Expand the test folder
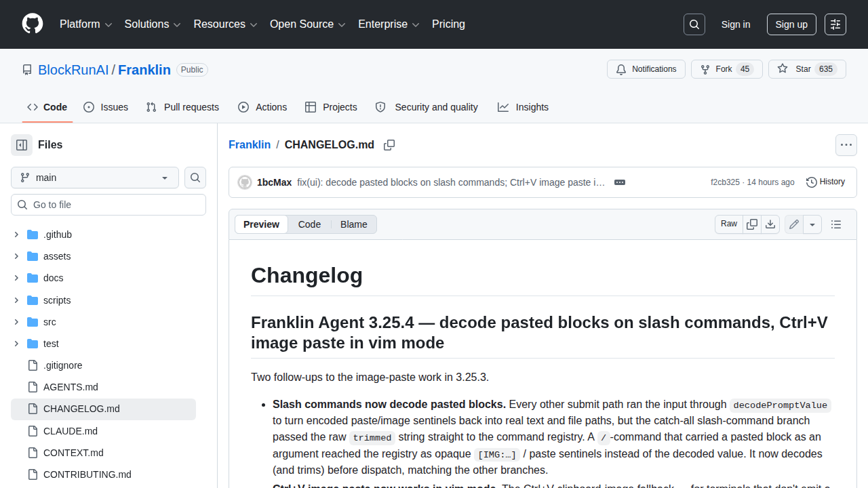Screen dimensions: 868x488 point(16,344)
